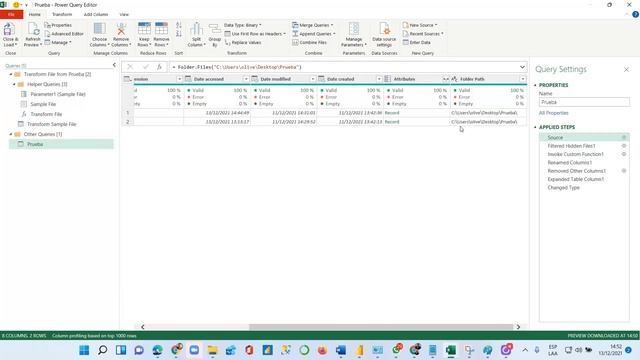Confirm formula with checkmark icon
This screenshot has height=360, width=640.
pos(146,67)
